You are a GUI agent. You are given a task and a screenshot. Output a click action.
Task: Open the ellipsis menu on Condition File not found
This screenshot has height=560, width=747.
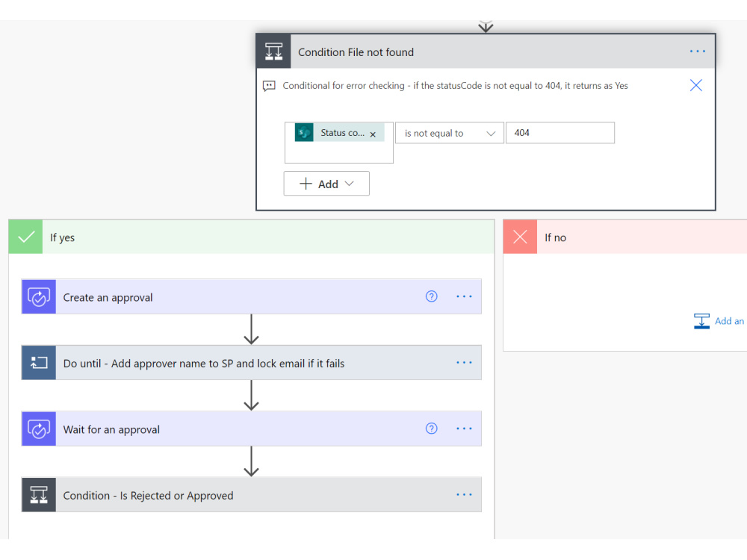click(x=697, y=52)
